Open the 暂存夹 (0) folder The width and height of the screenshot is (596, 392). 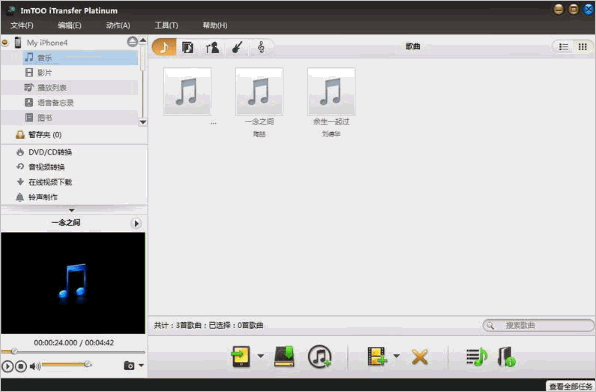(x=45, y=135)
